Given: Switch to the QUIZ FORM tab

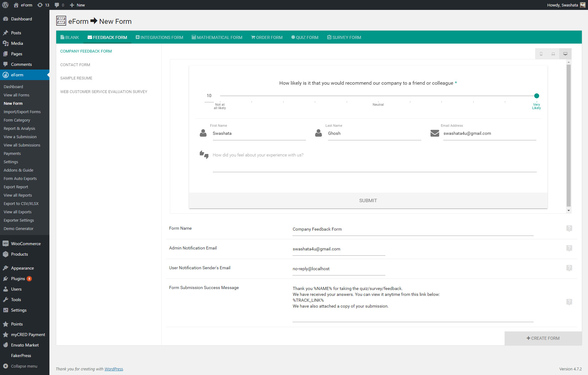Looking at the screenshot, I should [x=305, y=37].
